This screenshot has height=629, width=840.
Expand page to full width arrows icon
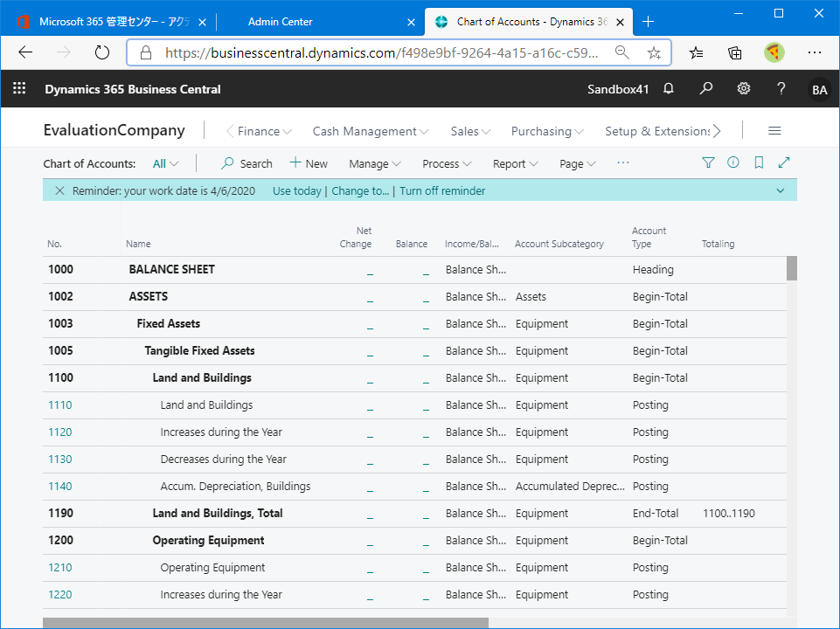tap(784, 162)
